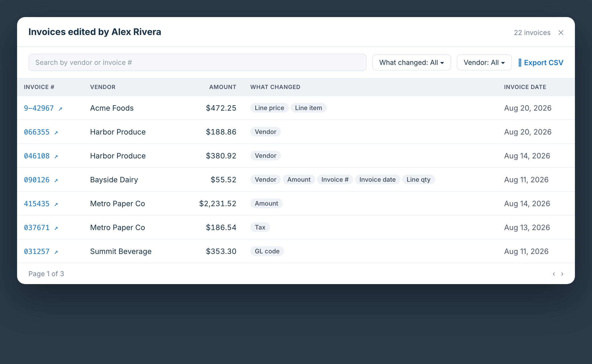Open invoice number 037671
The height and width of the screenshot is (364, 592).
[37, 227]
